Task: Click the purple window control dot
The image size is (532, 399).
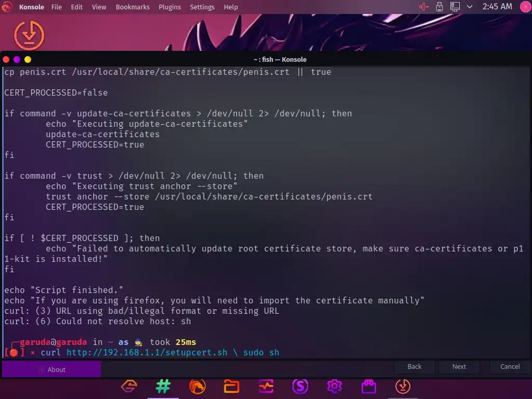Action: [x=17, y=60]
